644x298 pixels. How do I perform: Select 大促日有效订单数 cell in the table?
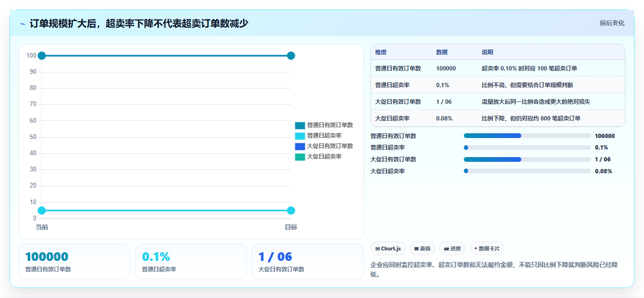point(398,102)
